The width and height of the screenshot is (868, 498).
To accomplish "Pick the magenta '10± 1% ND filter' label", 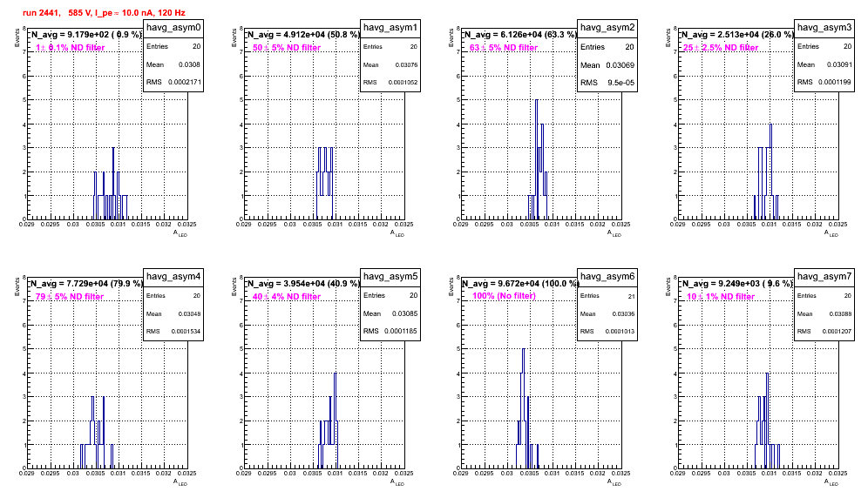I will (721, 297).
